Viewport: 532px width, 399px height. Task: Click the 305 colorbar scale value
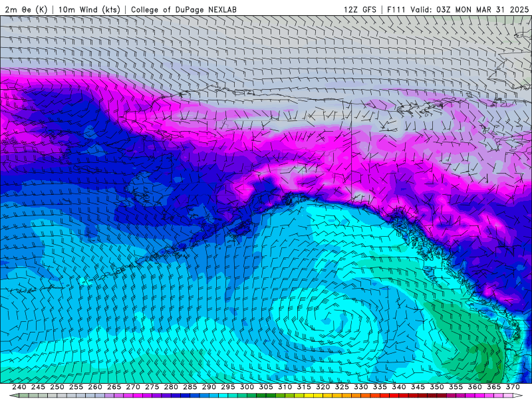point(266,387)
